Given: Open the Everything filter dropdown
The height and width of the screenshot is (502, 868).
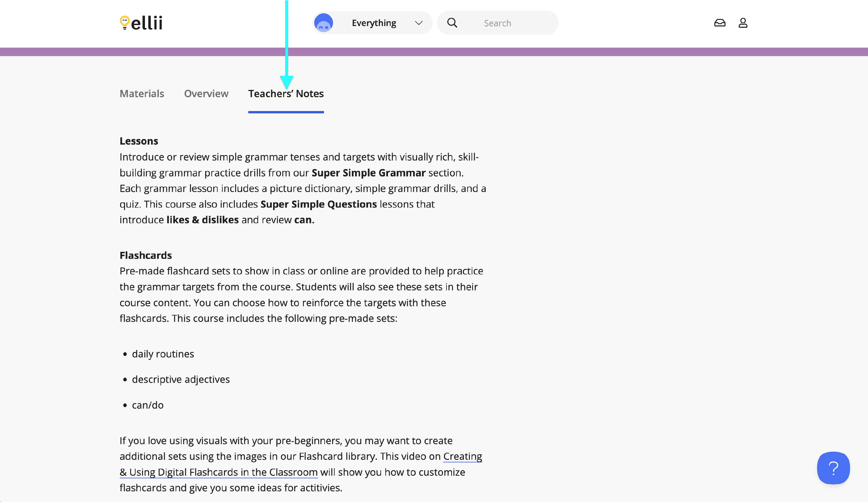Looking at the screenshot, I should pyautogui.click(x=374, y=23).
